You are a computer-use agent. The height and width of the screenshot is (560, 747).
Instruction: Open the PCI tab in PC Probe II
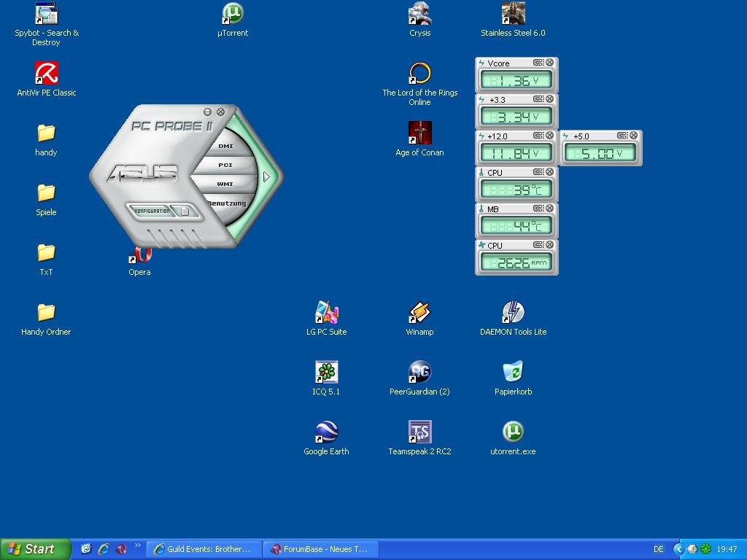(x=225, y=166)
